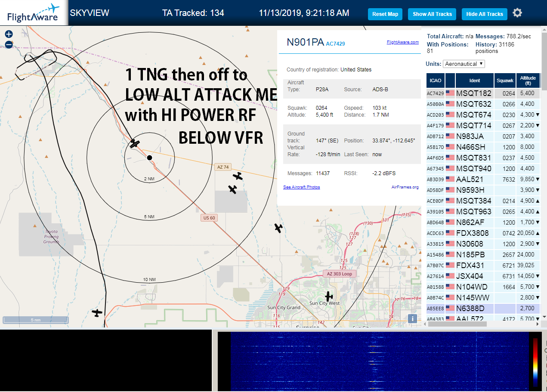Select the N983JA aircraft row
This screenshot has width=547, height=392.
click(x=483, y=136)
